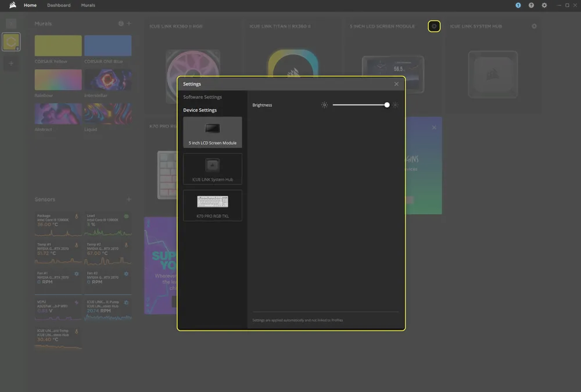Screen dimensions: 581x392
Task: Click the LCD screen module preview image
Action: pyautogui.click(x=393, y=74)
